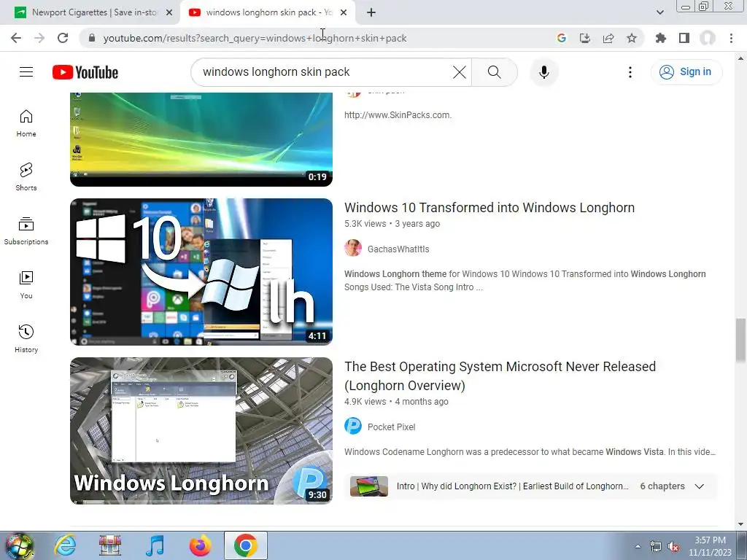Visit GachasWhatItIs channel name

[x=398, y=249]
